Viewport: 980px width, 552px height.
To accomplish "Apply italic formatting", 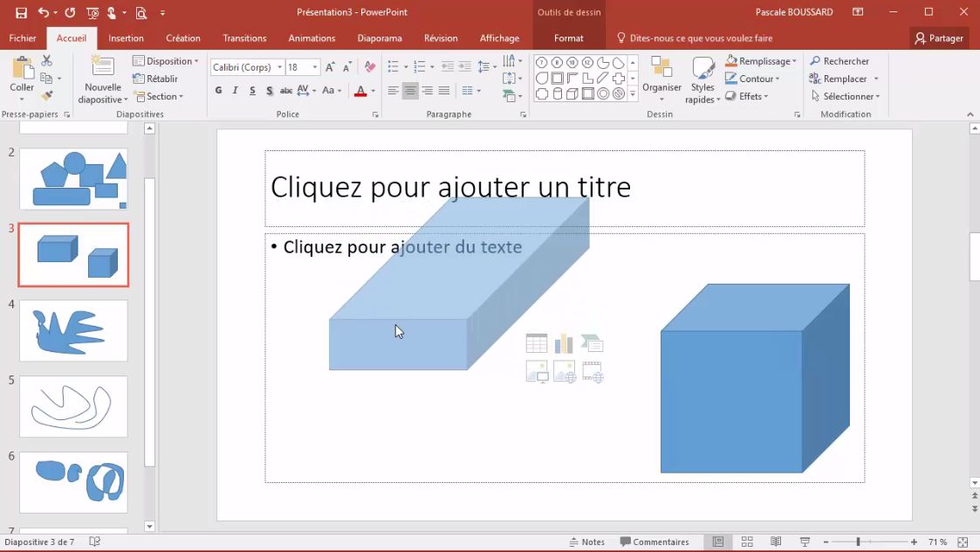I will 235,91.
